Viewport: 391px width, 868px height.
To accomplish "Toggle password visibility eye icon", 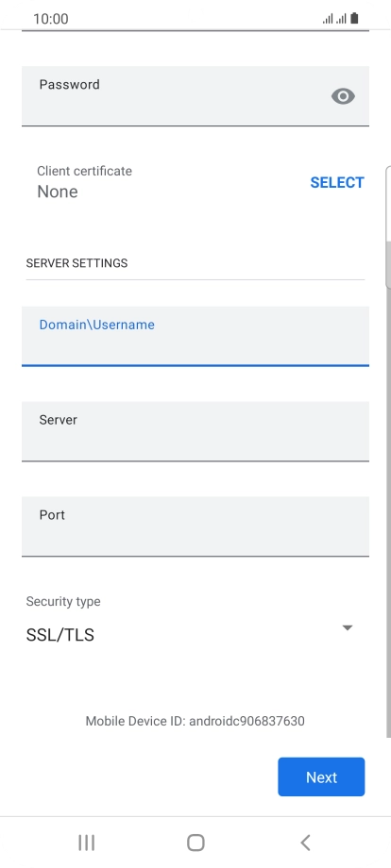I will [x=343, y=96].
